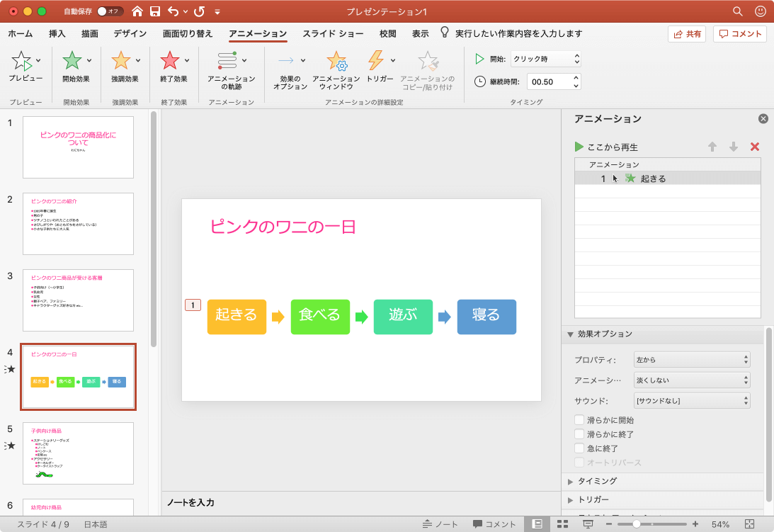The height and width of the screenshot is (532, 774).
Task: Expand the トリガー section
Action: pos(570,500)
